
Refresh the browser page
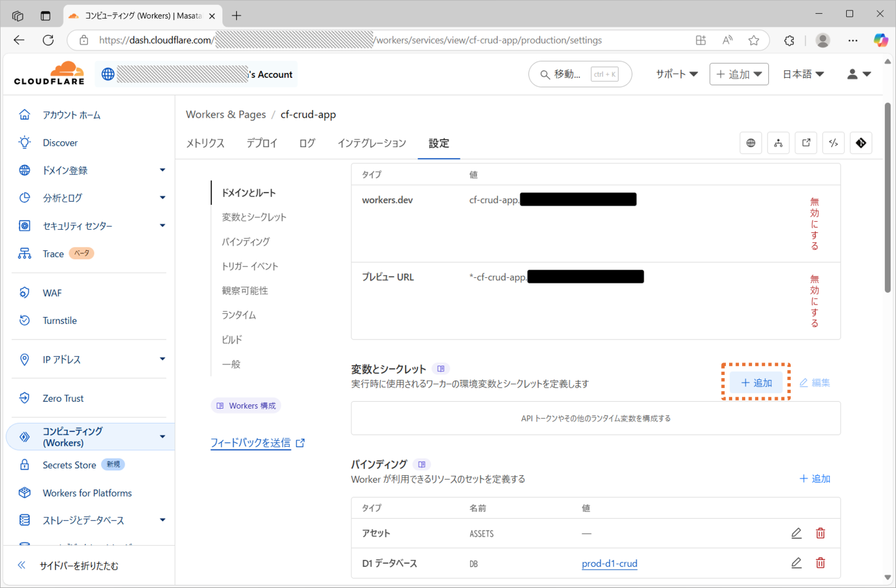[48, 40]
